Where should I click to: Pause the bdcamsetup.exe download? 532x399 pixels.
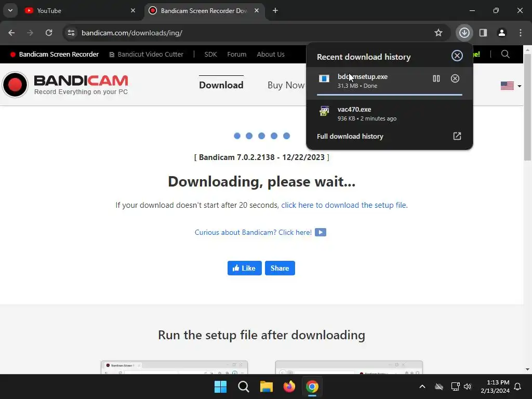pos(436,79)
